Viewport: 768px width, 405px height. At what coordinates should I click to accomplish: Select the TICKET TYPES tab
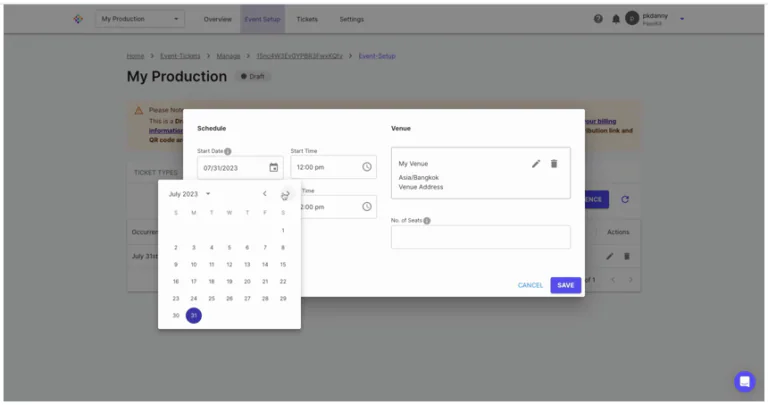click(x=156, y=172)
